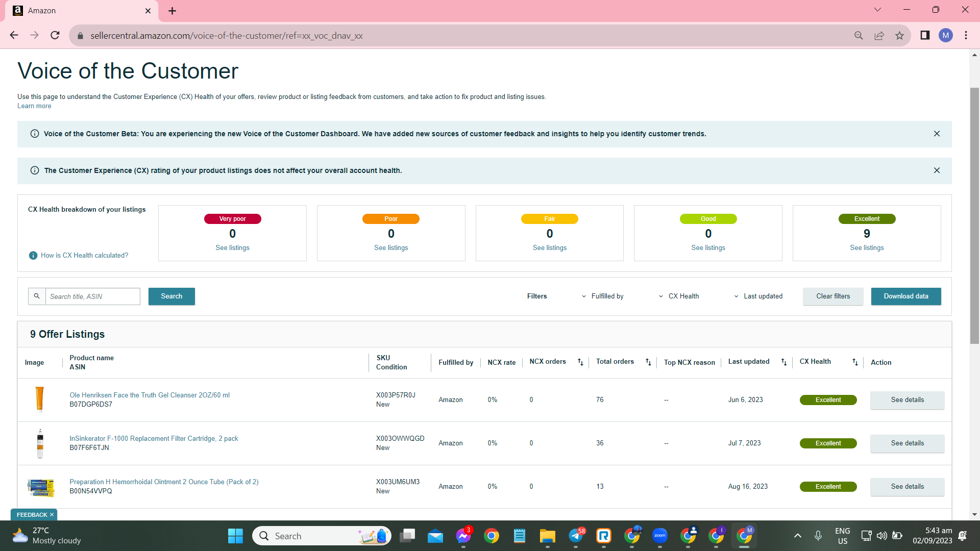Click the Search title, ASIN input field
Viewport: 980px width, 551px height.
coord(93,296)
